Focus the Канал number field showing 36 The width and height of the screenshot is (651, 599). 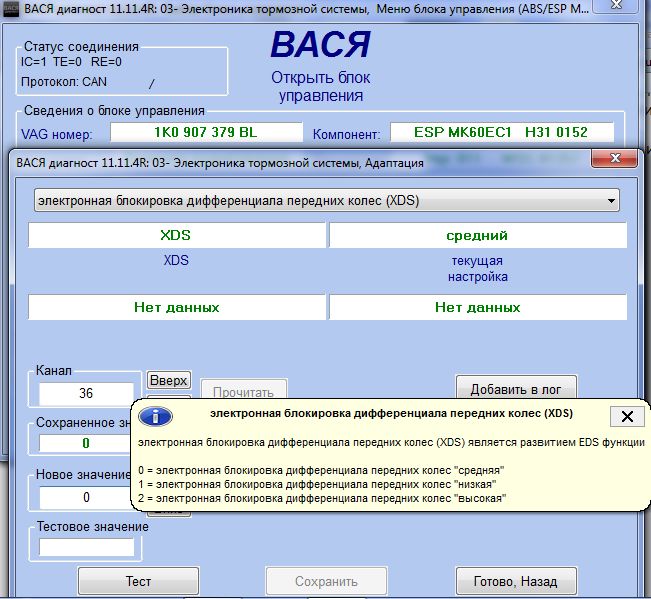point(86,393)
